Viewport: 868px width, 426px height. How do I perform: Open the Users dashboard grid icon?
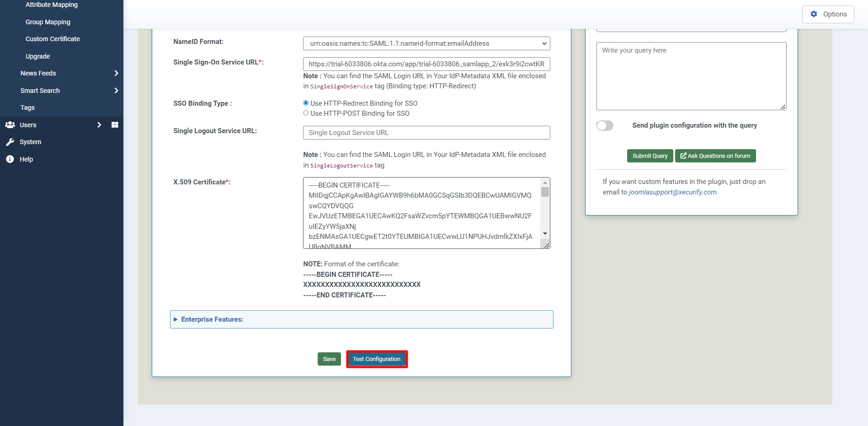pos(115,125)
